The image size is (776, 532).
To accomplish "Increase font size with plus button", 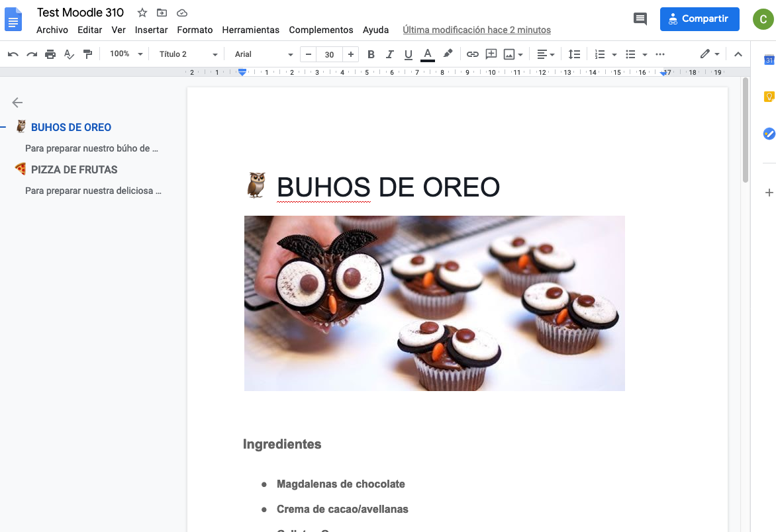I will pyautogui.click(x=351, y=54).
